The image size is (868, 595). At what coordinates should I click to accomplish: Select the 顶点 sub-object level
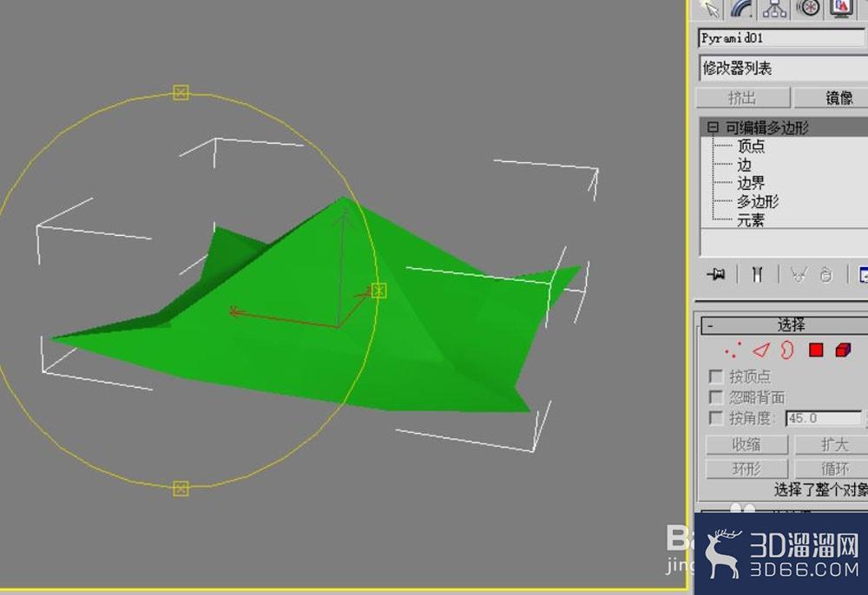tap(751, 146)
